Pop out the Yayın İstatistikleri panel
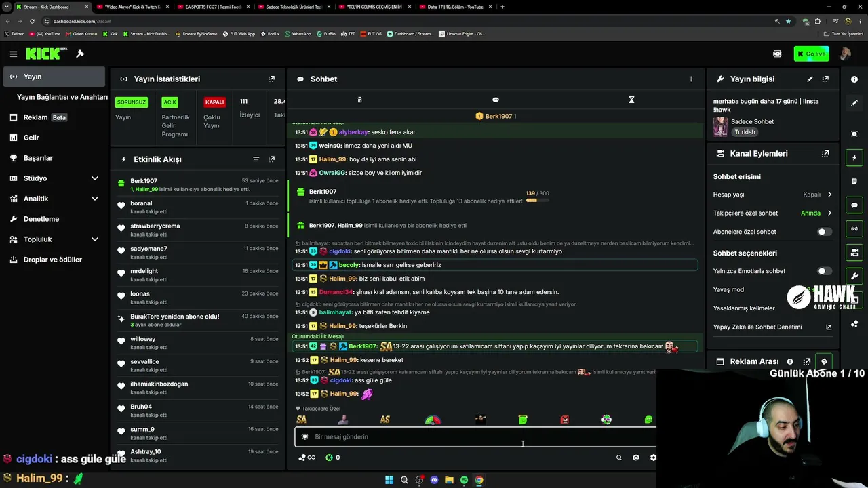 pyautogui.click(x=271, y=79)
